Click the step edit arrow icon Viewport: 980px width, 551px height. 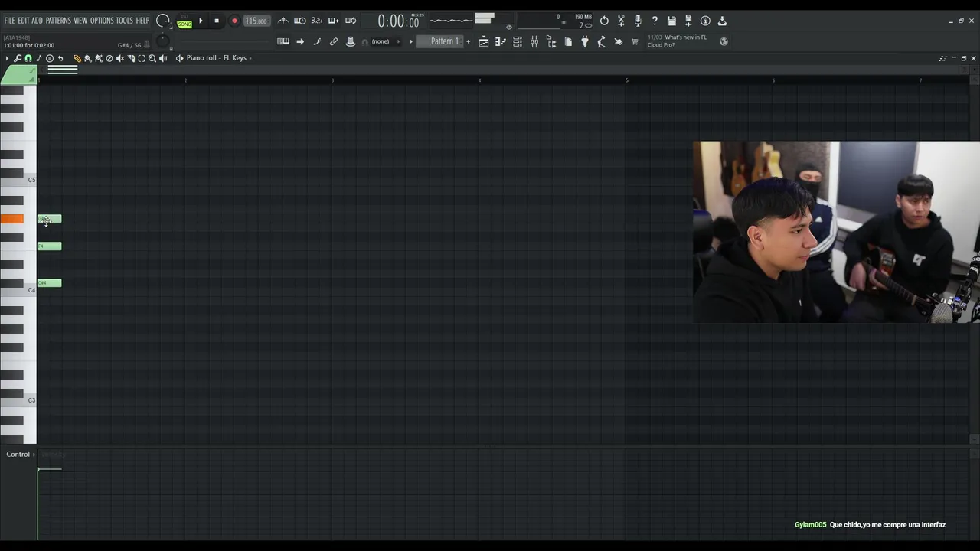click(300, 41)
